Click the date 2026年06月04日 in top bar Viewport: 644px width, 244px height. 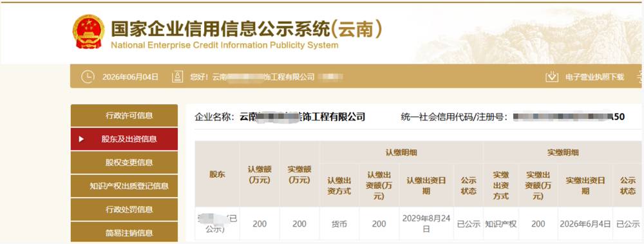tap(130, 77)
